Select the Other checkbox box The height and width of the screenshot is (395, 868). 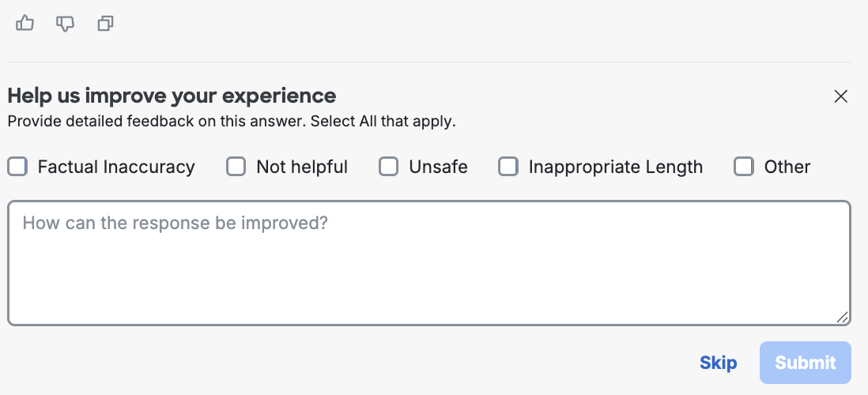(x=744, y=167)
